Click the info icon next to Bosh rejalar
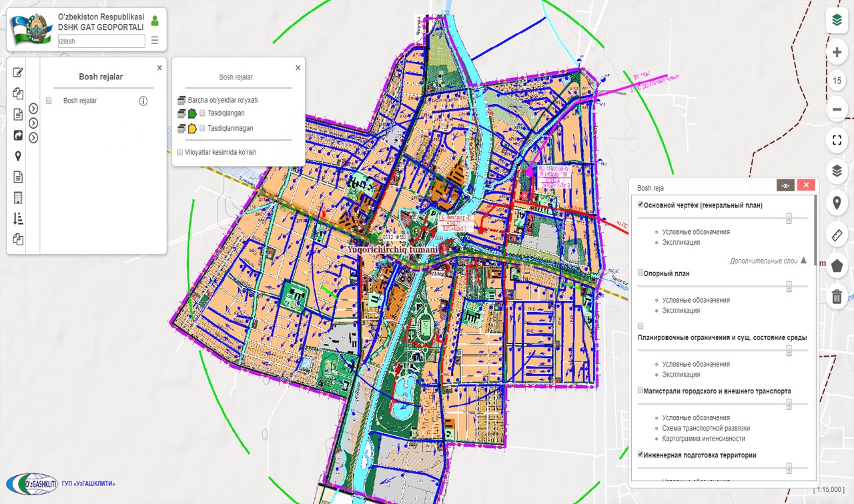The width and height of the screenshot is (854, 504). coord(143,101)
